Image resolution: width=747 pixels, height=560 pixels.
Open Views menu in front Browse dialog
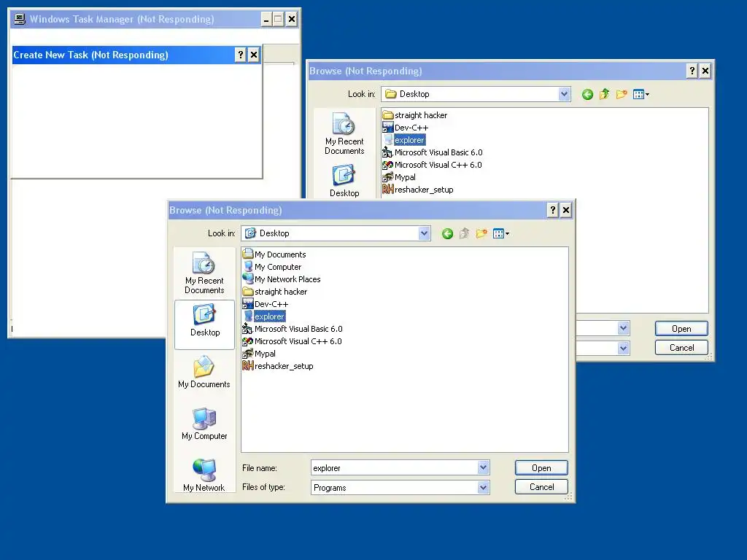500,233
